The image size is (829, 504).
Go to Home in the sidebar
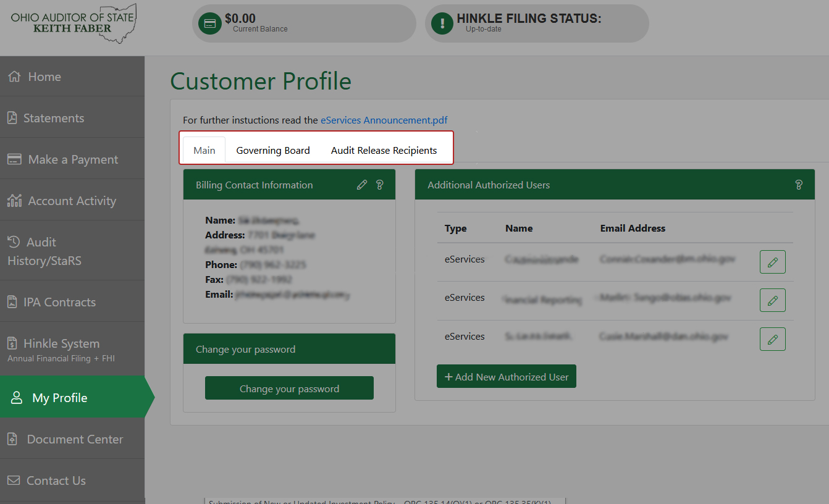click(44, 77)
